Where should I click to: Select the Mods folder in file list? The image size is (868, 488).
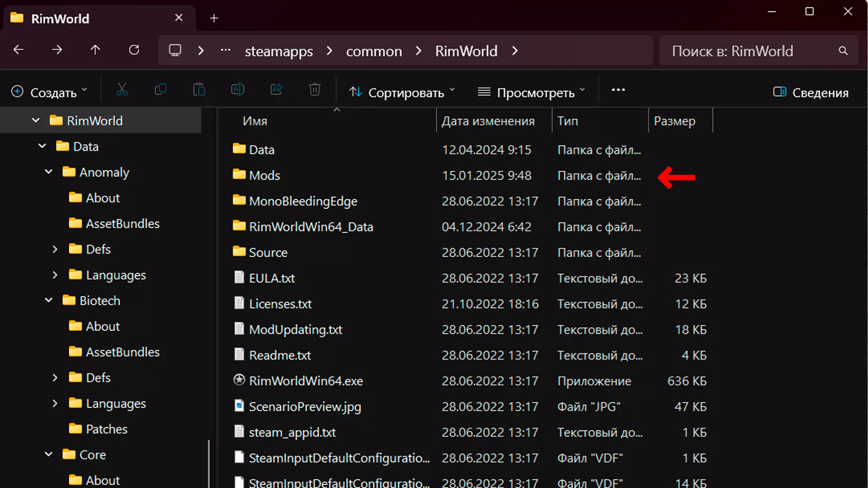coord(264,175)
